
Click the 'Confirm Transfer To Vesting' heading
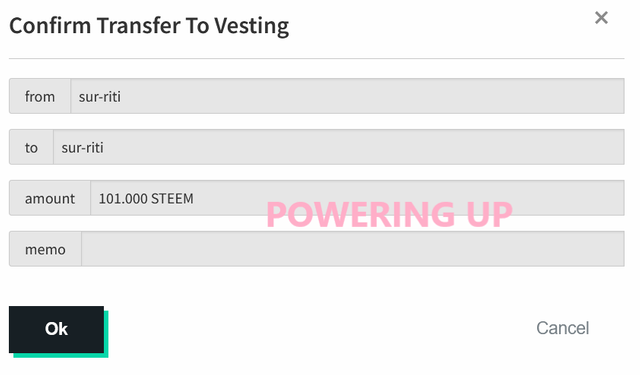pos(149,26)
